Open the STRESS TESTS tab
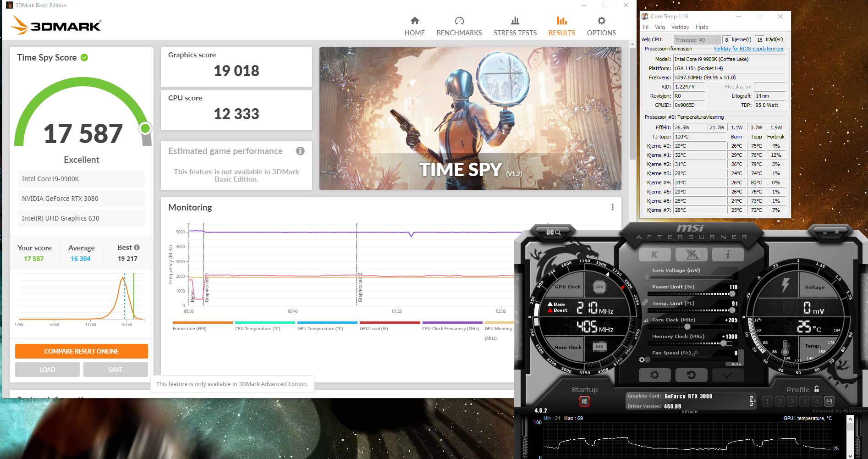 point(515,27)
